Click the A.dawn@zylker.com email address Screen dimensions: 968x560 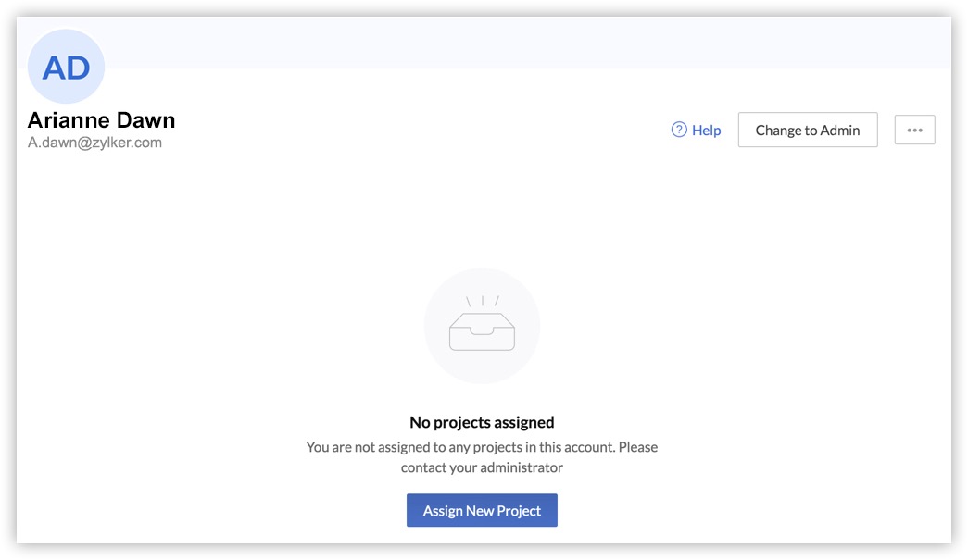pyautogui.click(x=94, y=143)
